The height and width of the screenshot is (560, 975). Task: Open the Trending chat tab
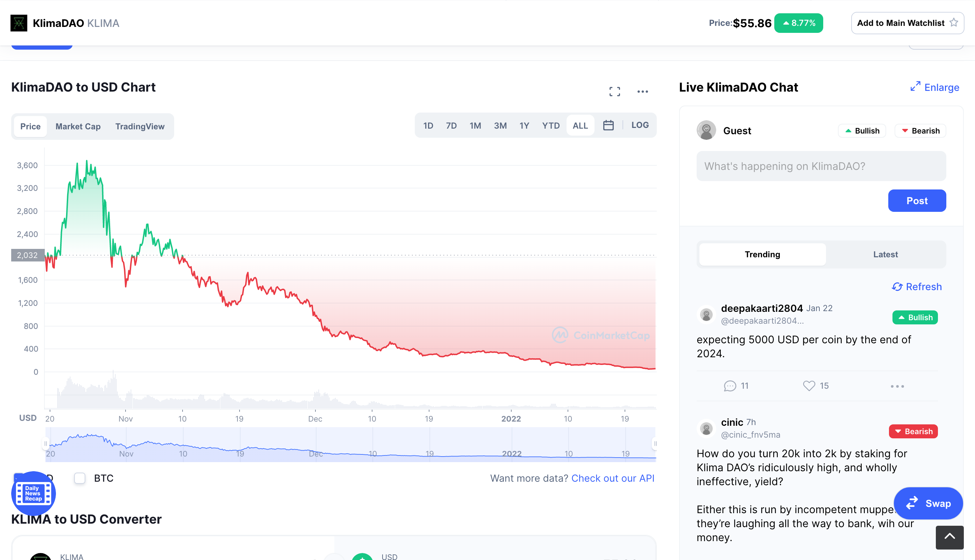point(762,254)
